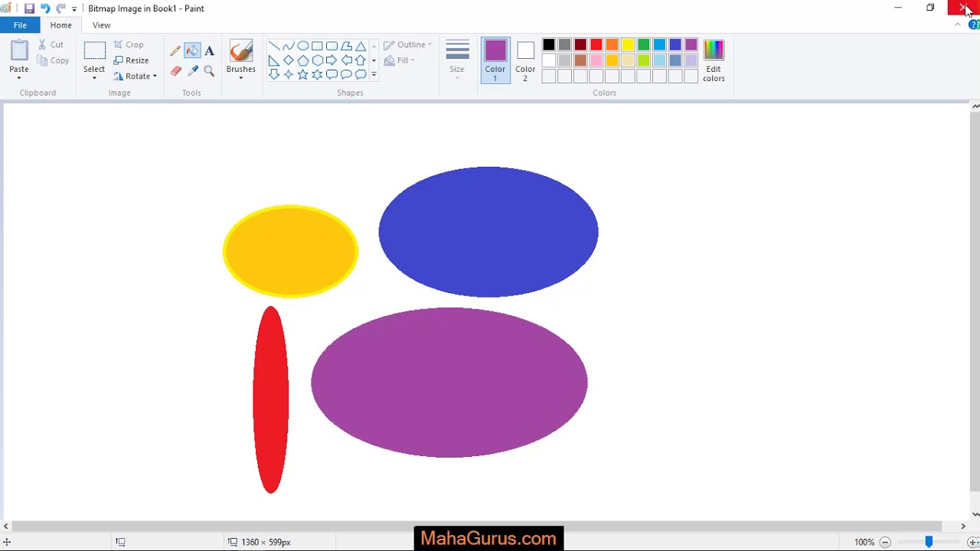Screen dimensions: 980x551
Task: Open Edit colors dialog
Action: click(714, 60)
